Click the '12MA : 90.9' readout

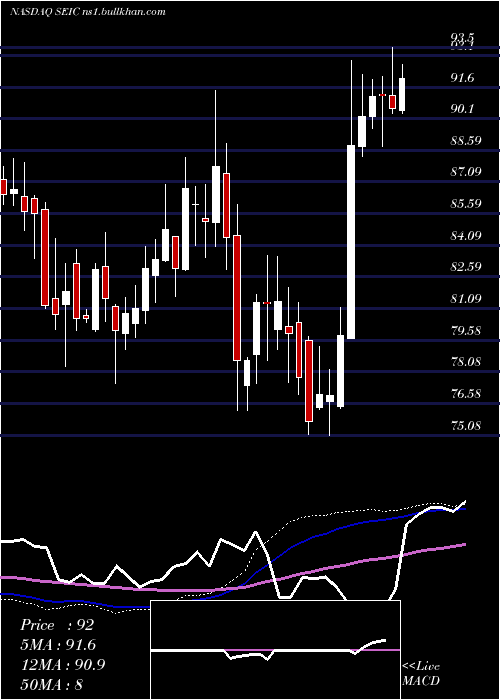coord(62,665)
